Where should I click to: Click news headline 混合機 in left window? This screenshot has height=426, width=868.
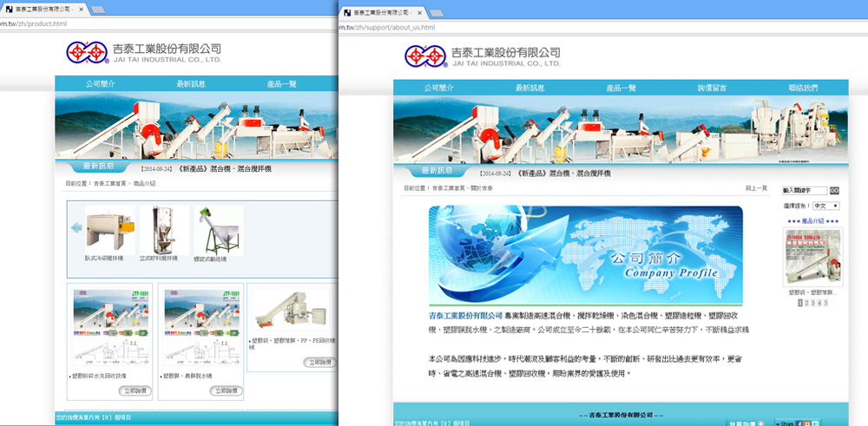click(x=224, y=168)
